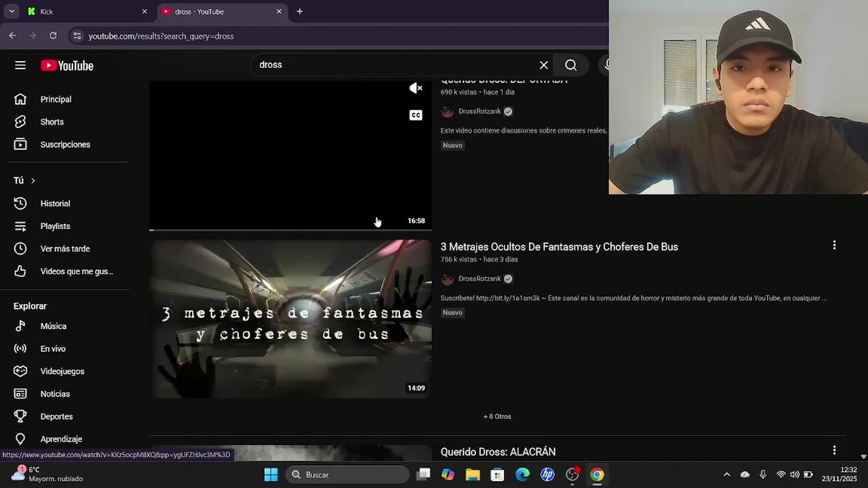868x488 pixels.
Task: Go back in browser history
Action: [x=12, y=36]
